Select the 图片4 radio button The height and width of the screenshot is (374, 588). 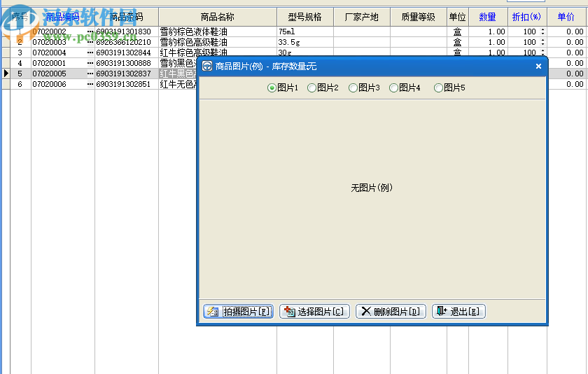tap(405, 88)
